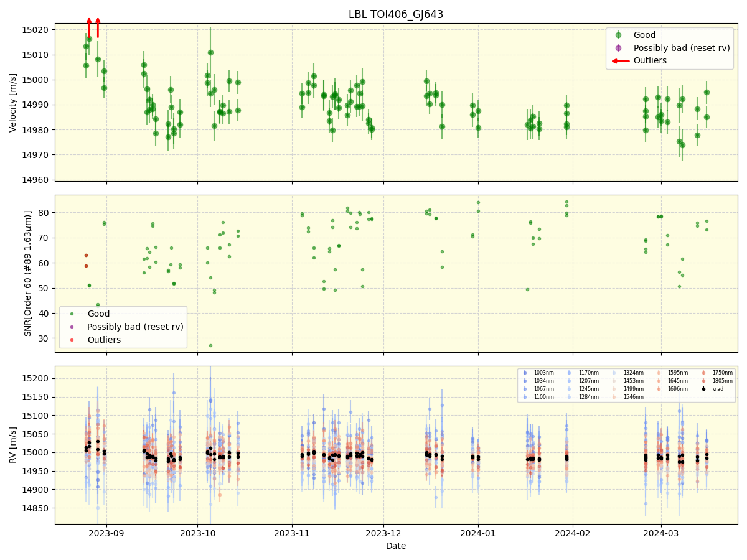The image size is (747, 560).
Task: Click the 2023-11 date tick label
Action: pyautogui.click(x=292, y=533)
